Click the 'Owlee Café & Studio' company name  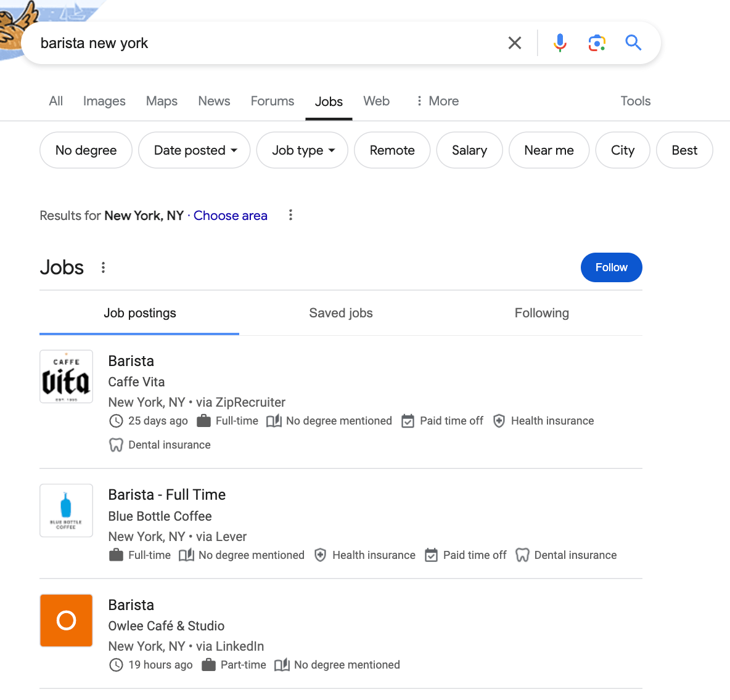166,626
